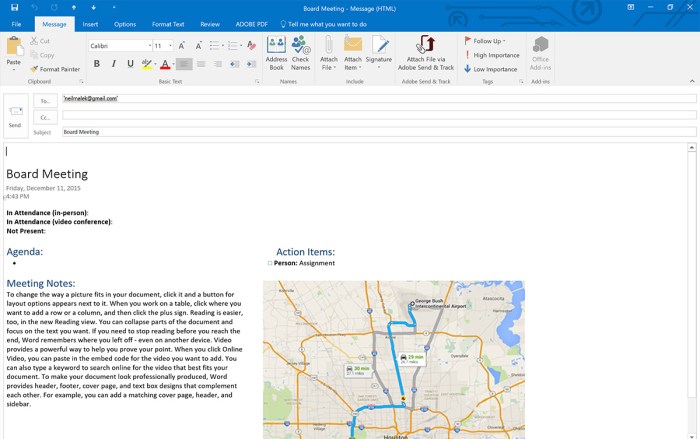The height and width of the screenshot is (439, 700).
Task: Switch to the Insert tab
Action: pos(90,24)
